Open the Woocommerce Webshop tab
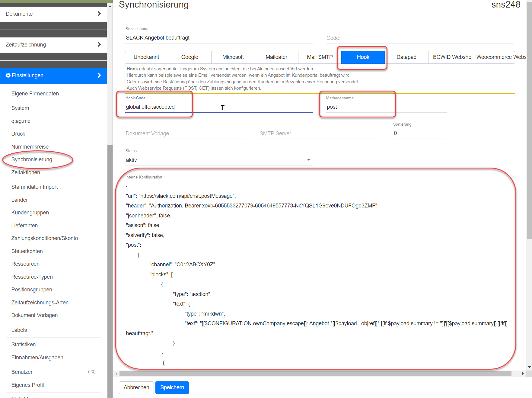The height and width of the screenshot is (398, 532). [494, 57]
